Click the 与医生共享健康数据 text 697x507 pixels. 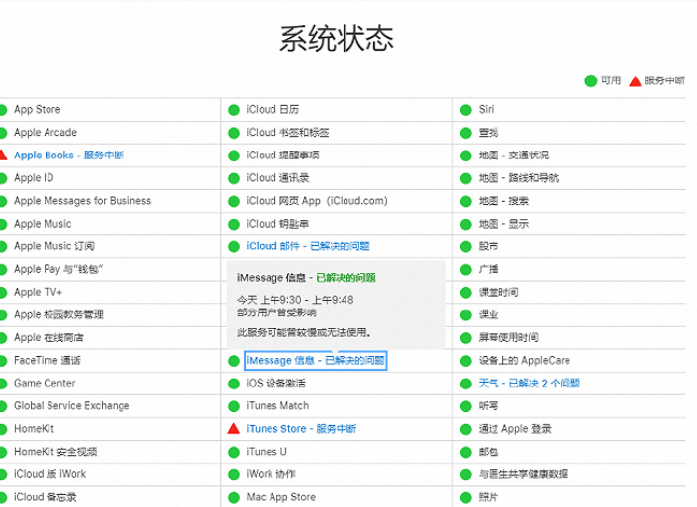pyautogui.click(x=523, y=474)
